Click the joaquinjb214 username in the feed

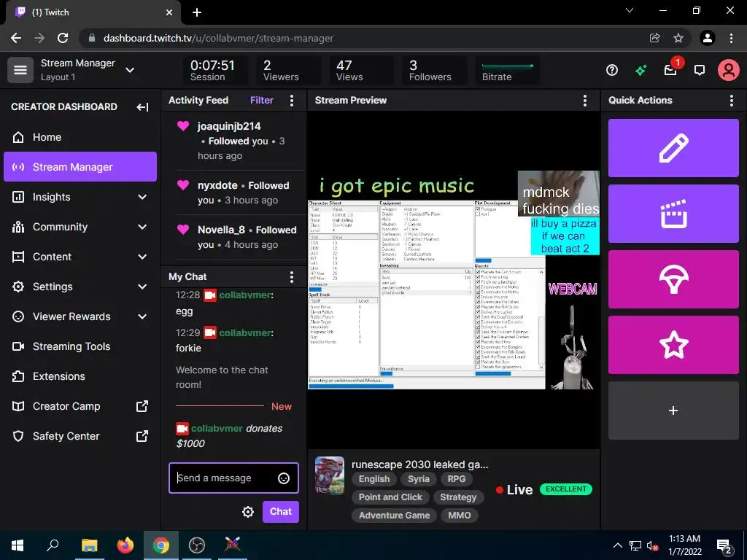pos(229,126)
